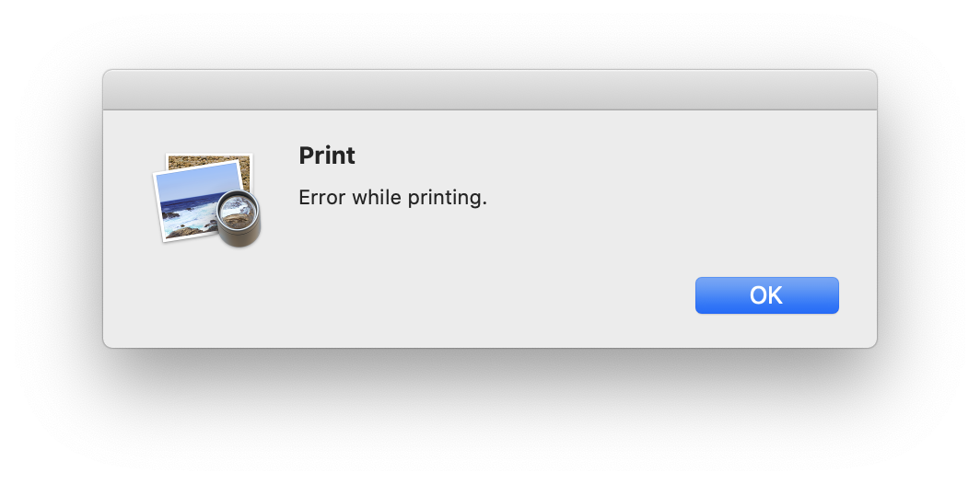Viewport: 980px width, 484px height.
Task: Click the 'Error while printing.' message
Action: tap(392, 197)
